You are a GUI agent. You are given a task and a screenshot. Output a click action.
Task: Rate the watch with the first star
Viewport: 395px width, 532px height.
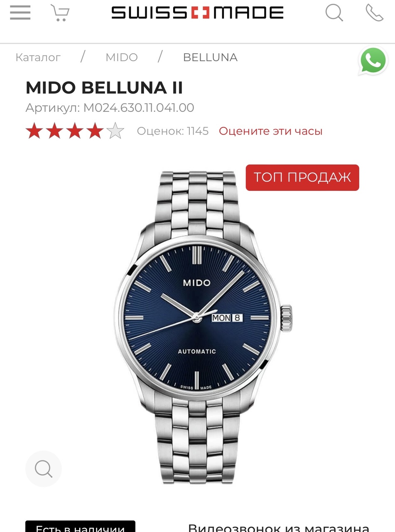pyautogui.click(x=34, y=131)
